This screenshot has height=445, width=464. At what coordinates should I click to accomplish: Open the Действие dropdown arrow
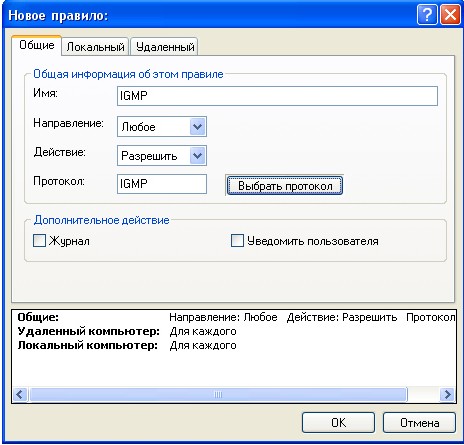click(x=198, y=156)
